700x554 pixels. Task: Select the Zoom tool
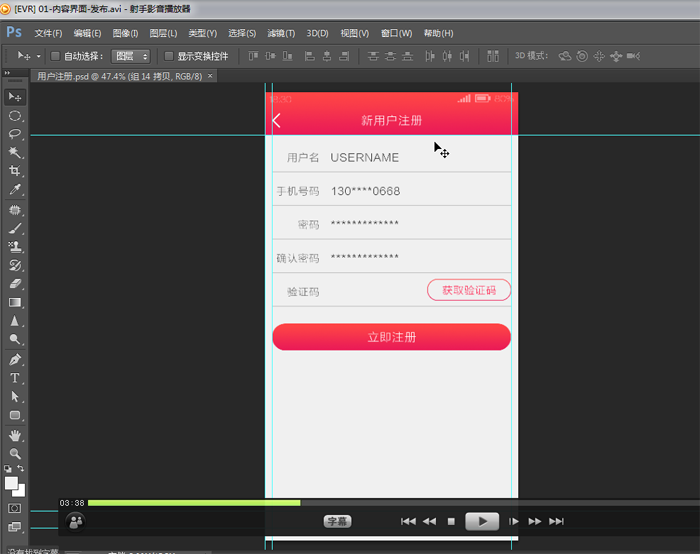(x=15, y=454)
